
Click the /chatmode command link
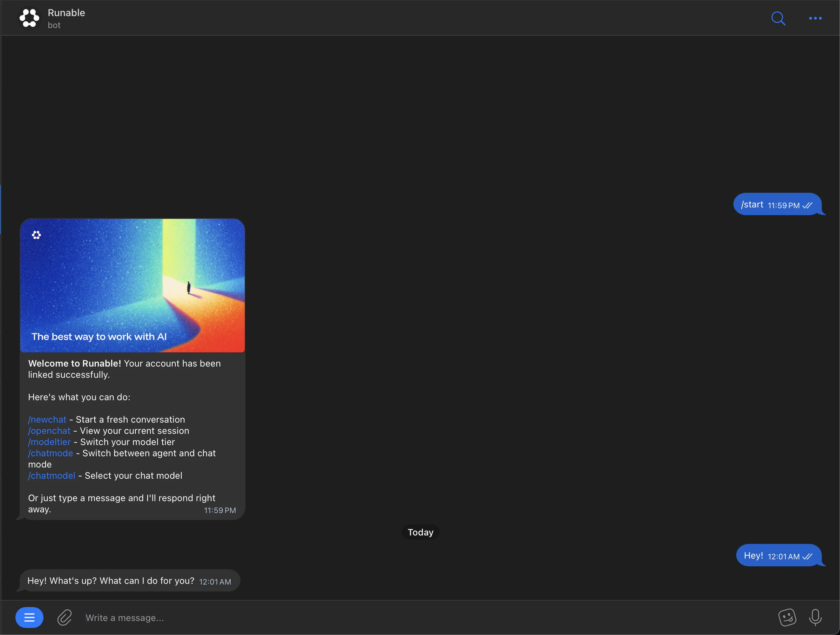pyautogui.click(x=50, y=453)
